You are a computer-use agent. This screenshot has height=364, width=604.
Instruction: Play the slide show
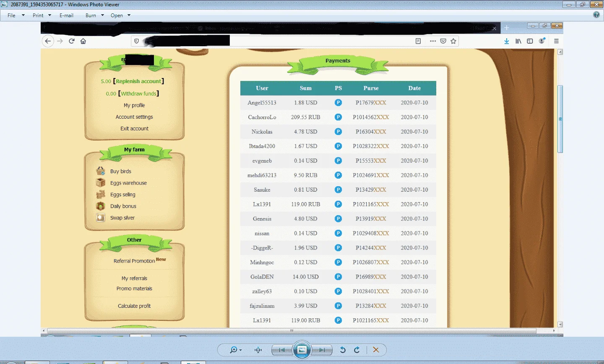click(302, 350)
